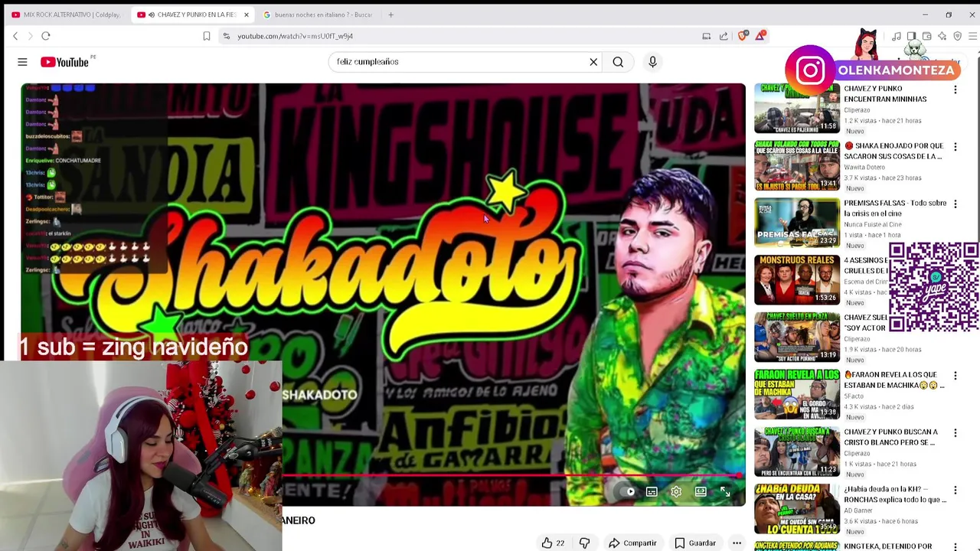Viewport: 980px width, 551px height.
Task: Open video player settings gear
Action: [676, 492]
